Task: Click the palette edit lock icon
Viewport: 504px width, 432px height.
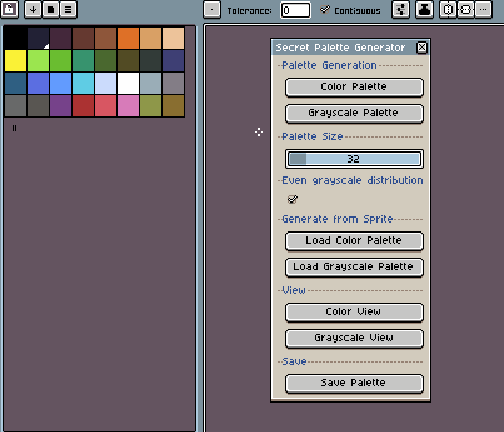Action: pos(9,9)
